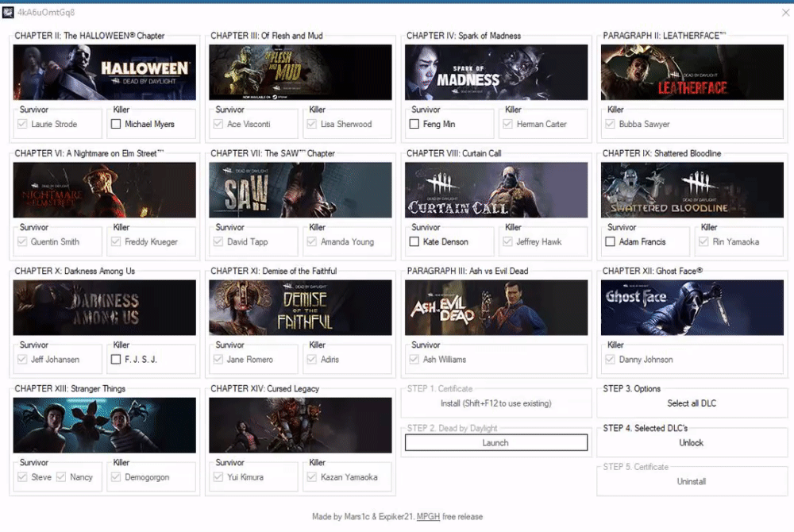Click the Darkness Among Us banner
Screen dimensions: 794x532
pyautogui.click(x=104, y=308)
